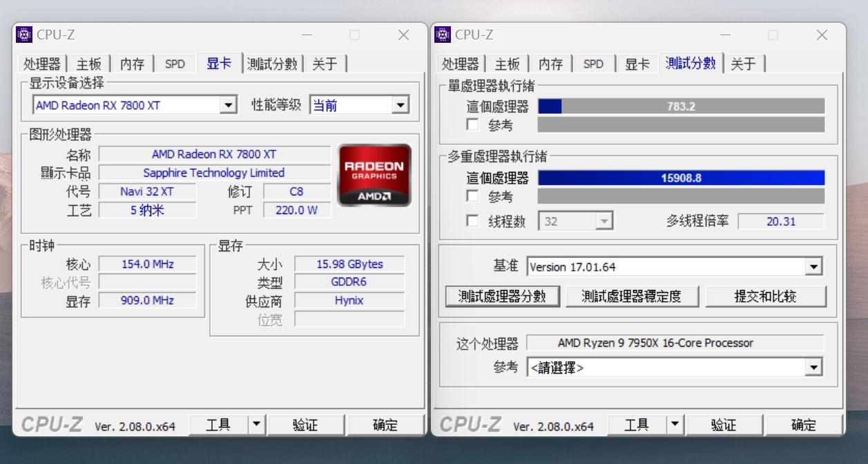Click AMD Ryzen 9 7950X 16-Core Processor field
Viewport: 868px width, 464px height.
click(x=675, y=342)
